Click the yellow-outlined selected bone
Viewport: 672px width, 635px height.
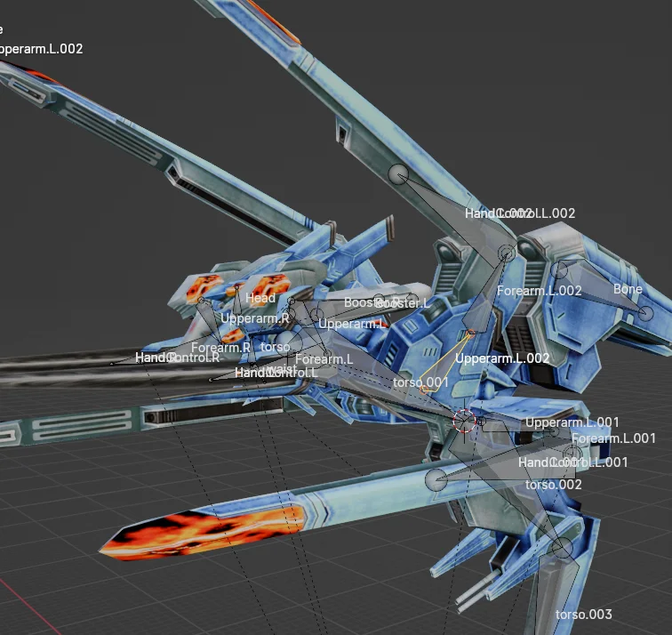click(x=445, y=362)
